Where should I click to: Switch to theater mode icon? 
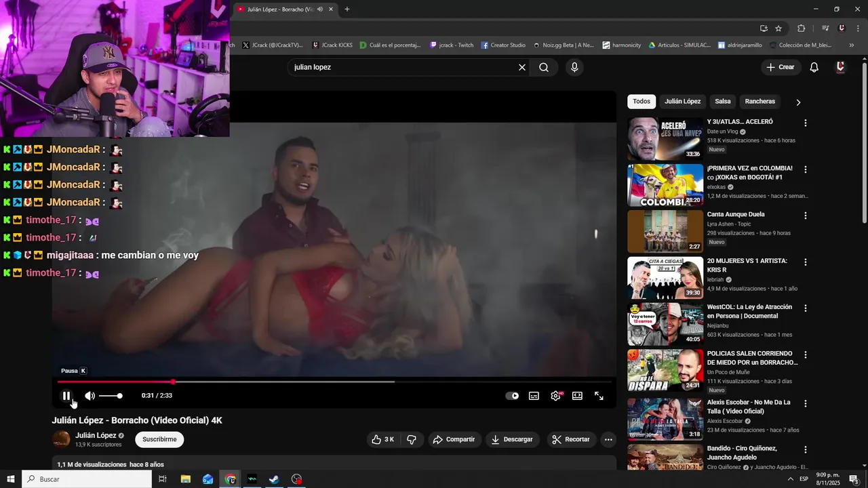(x=577, y=396)
